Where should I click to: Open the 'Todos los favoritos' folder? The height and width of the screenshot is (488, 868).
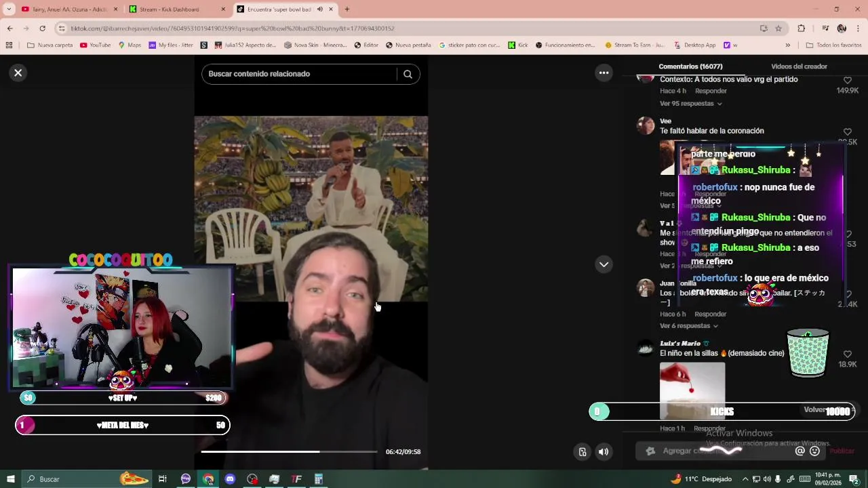click(x=833, y=45)
